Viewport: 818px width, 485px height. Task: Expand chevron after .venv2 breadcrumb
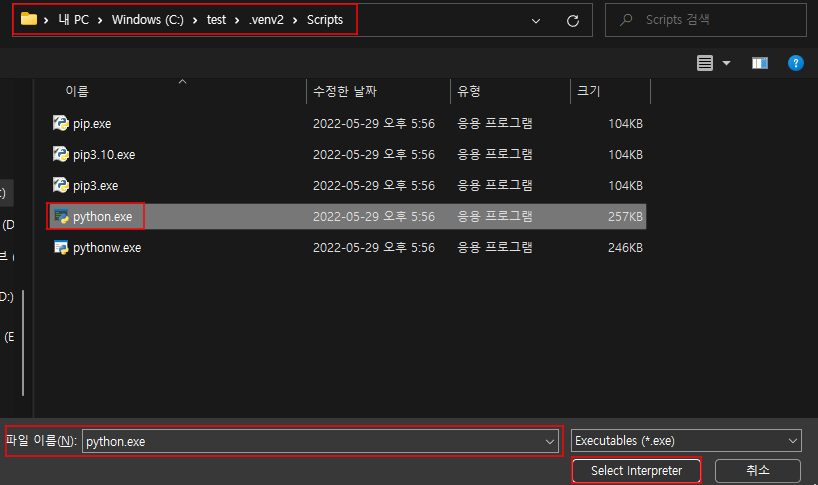pyautogui.click(x=295, y=20)
